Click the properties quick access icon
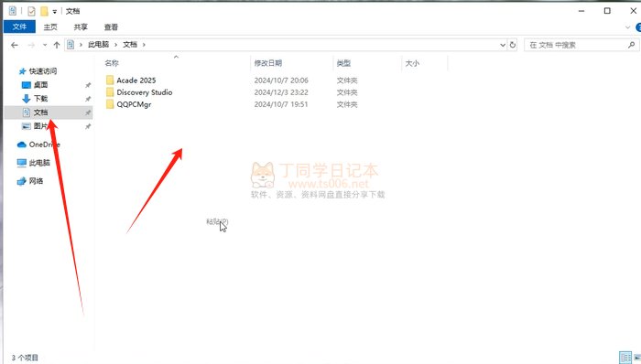Image resolution: width=641 pixels, height=364 pixels. [x=31, y=11]
